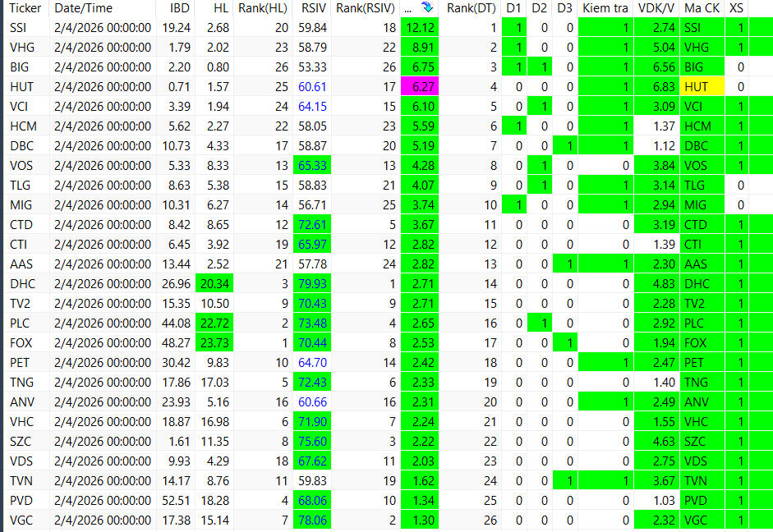The image size is (773, 532).
Task: Select the VOS ticker in first column
Action: [21, 166]
